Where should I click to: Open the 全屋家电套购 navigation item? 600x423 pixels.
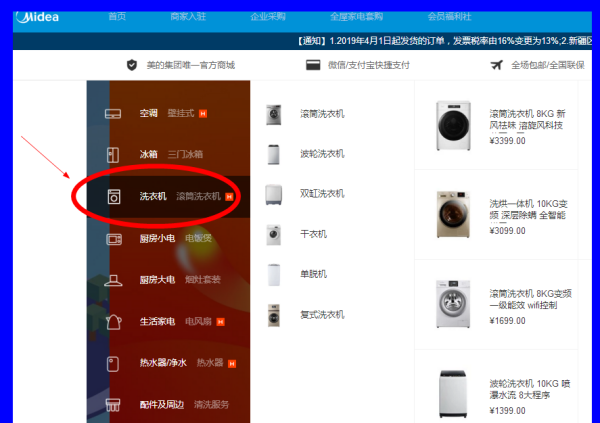[x=357, y=16]
